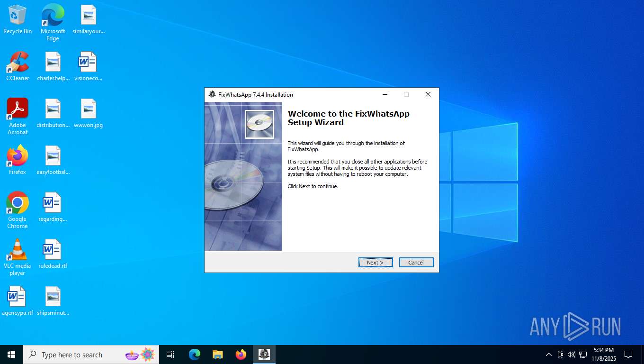Open Microsoft Edge from the taskbar
Image resolution: width=644 pixels, height=364 pixels.
(x=195, y=355)
